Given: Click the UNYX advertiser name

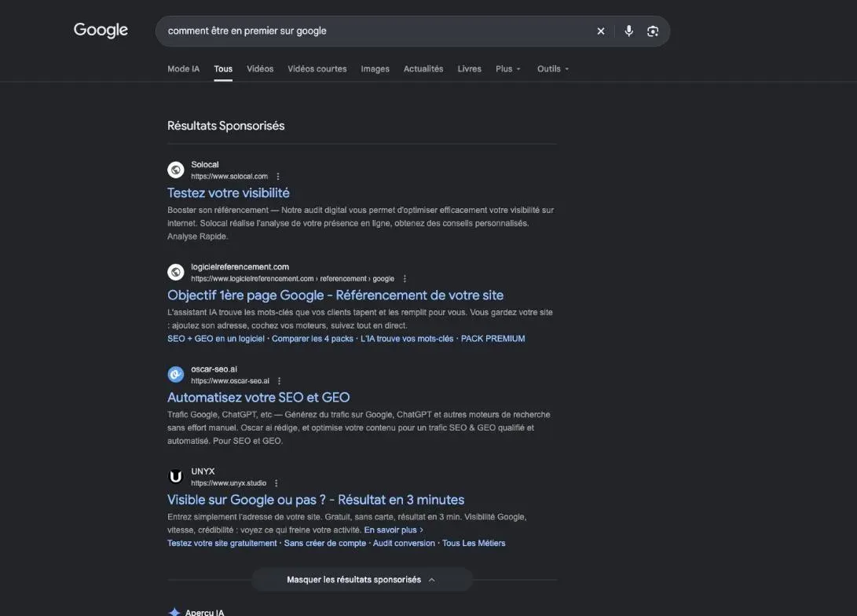Looking at the screenshot, I should [203, 471].
